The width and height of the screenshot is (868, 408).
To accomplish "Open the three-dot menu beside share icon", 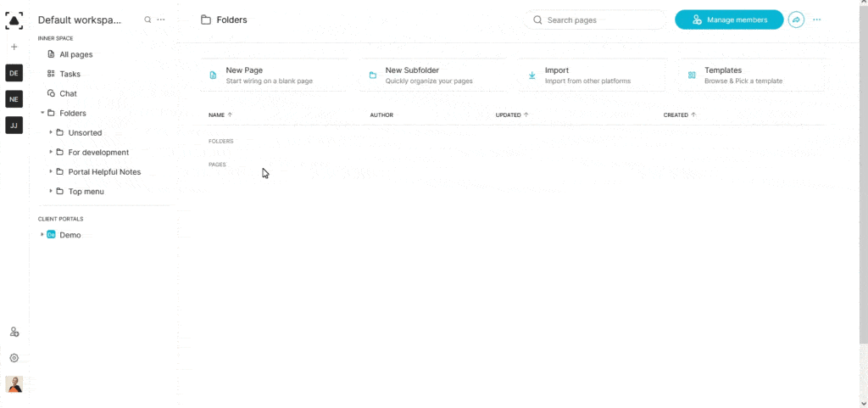I will (817, 20).
